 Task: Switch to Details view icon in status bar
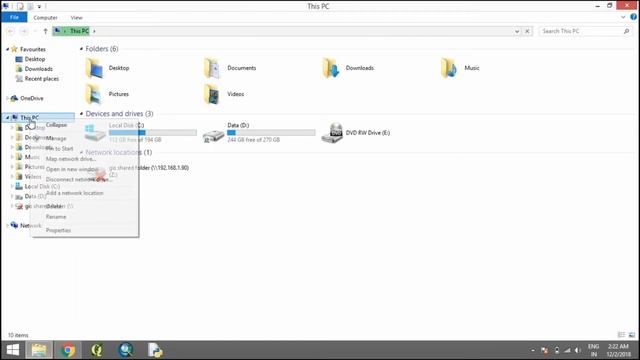click(621, 335)
